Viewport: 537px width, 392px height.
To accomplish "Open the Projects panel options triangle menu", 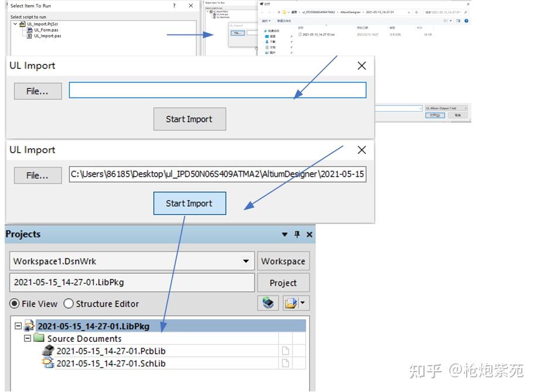I will pyautogui.click(x=285, y=234).
